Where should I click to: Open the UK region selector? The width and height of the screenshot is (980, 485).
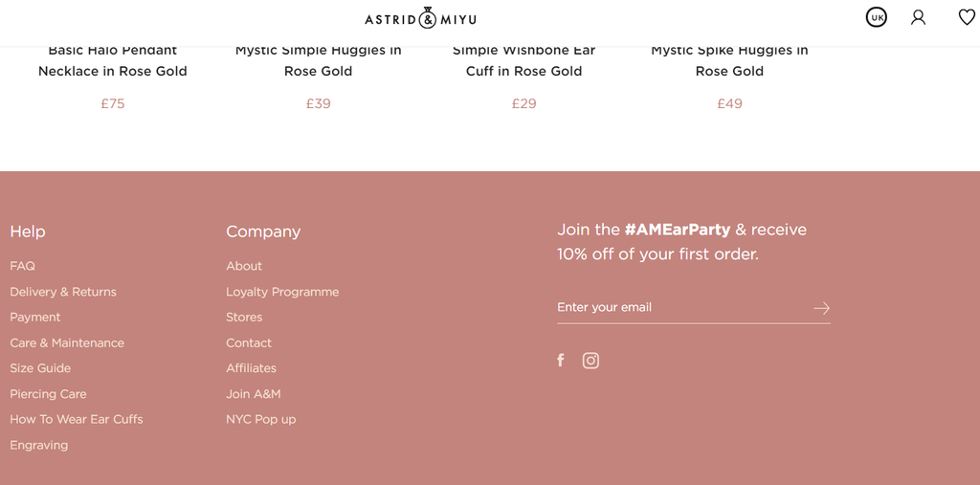[876, 17]
